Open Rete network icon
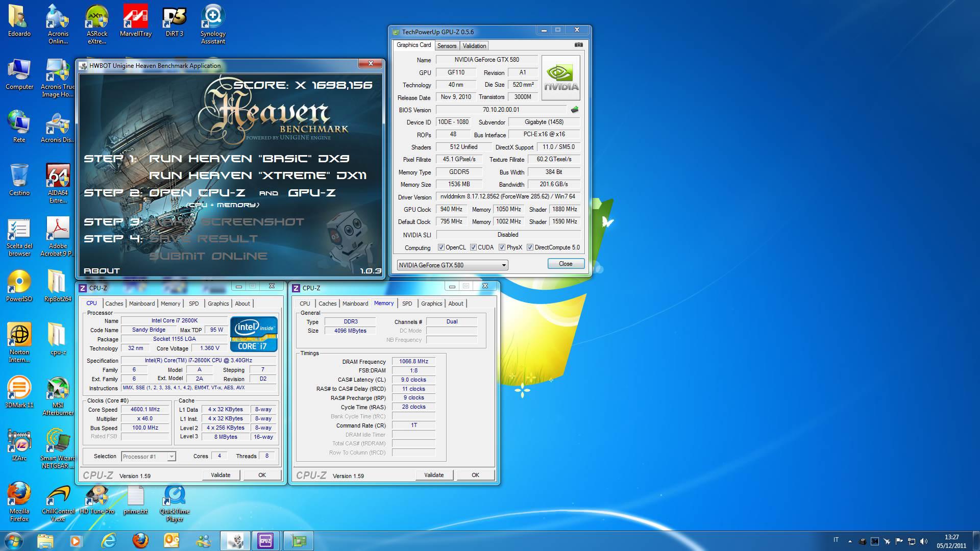This screenshot has width=980, height=551. click(x=19, y=127)
